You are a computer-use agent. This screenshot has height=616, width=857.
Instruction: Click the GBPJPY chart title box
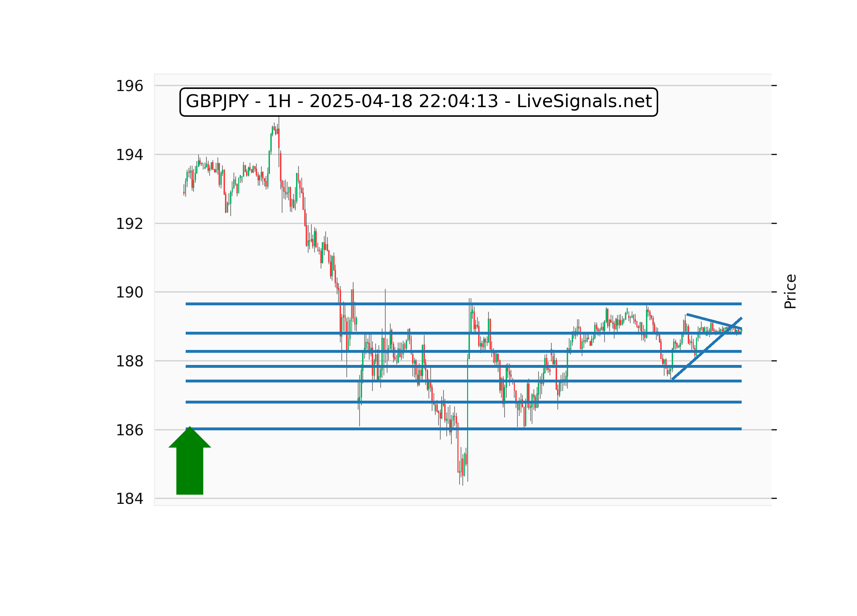419,102
